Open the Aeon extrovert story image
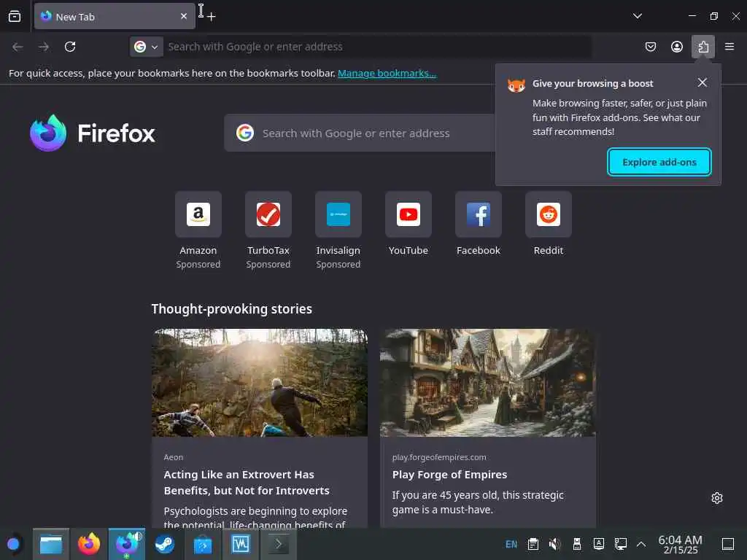This screenshot has height=560, width=747. coord(260,382)
